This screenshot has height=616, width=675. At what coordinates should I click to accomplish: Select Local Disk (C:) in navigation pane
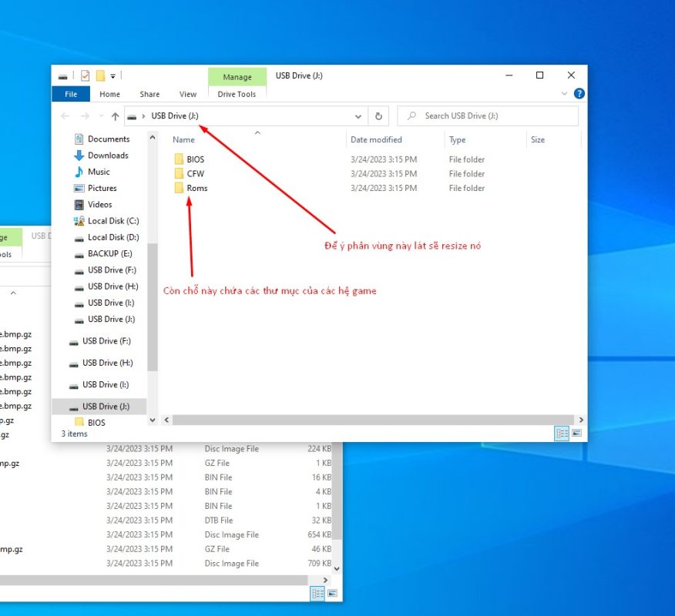(x=112, y=221)
